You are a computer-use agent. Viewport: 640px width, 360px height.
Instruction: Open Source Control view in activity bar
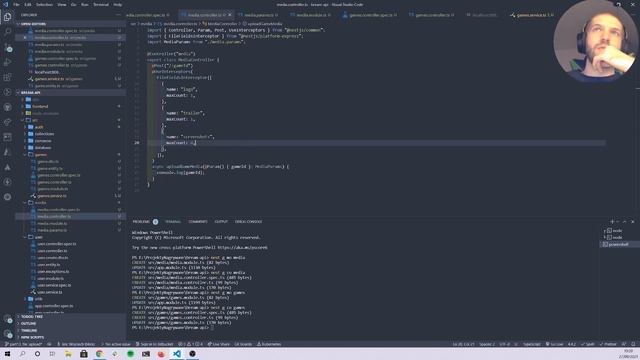pos(7,47)
